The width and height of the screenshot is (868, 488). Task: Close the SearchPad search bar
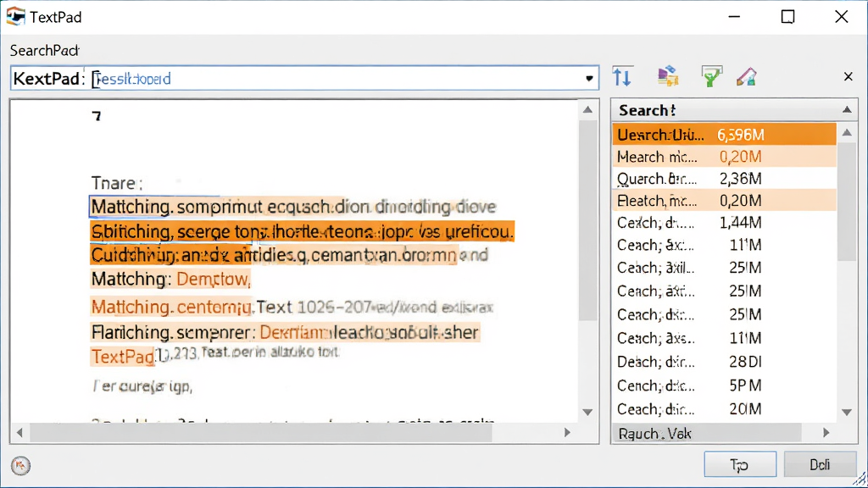click(848, 77)
